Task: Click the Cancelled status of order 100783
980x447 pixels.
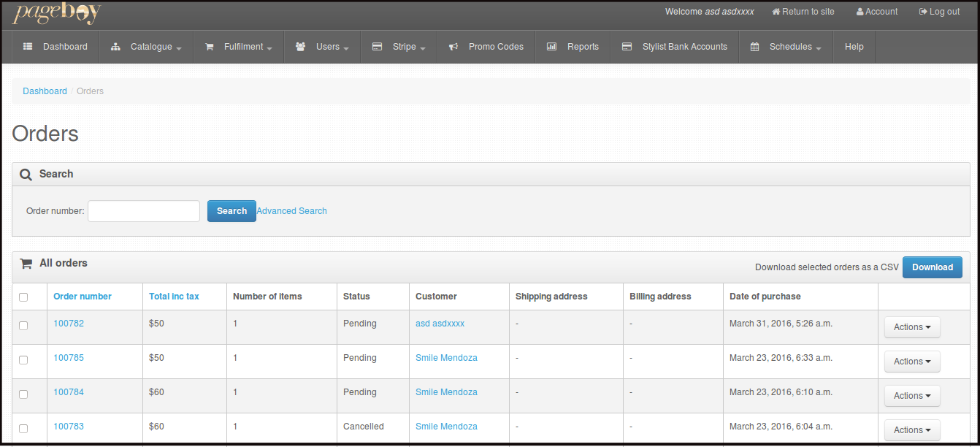Action: coord(364,427)
